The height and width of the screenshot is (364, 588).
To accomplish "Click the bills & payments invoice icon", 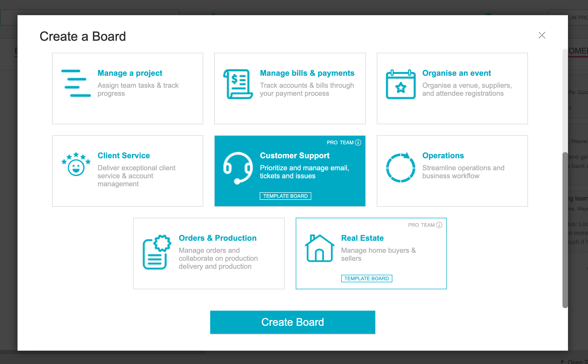I will pos(238,84).
